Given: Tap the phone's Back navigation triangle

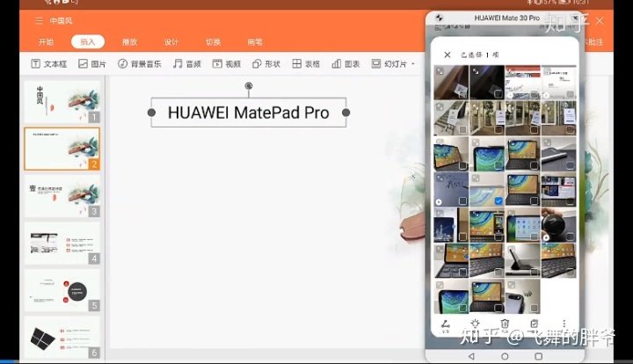Looking at the screenshot, I should tap(471, 356).
